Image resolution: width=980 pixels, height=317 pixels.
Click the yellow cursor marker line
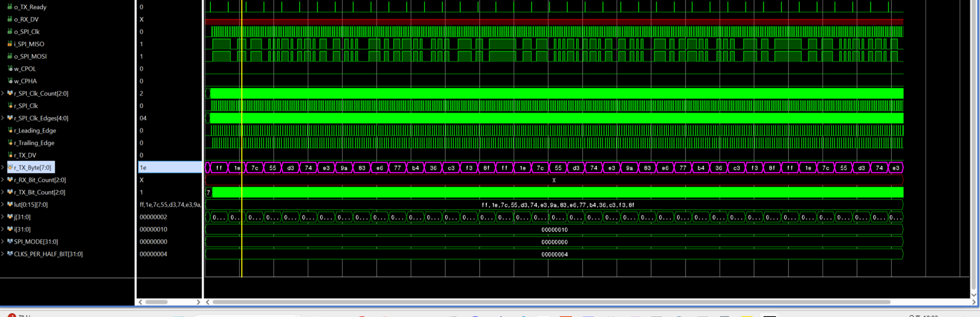coord(242,139)
